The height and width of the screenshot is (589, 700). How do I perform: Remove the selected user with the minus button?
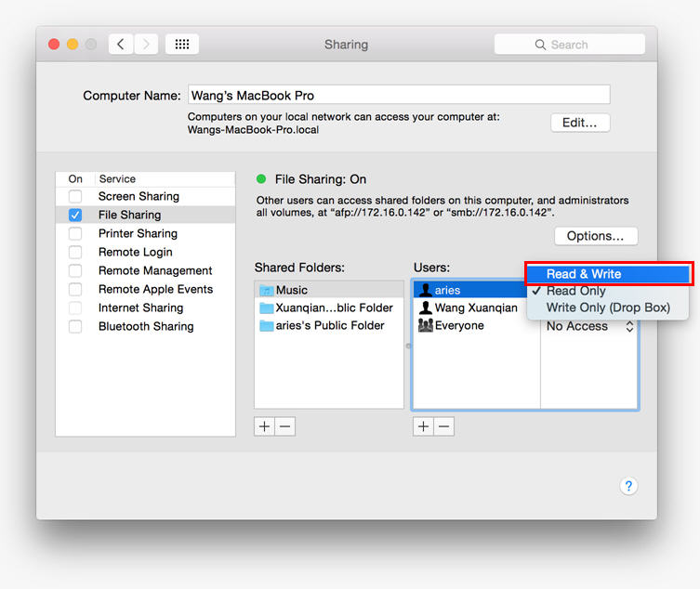(x=443, y=426)
